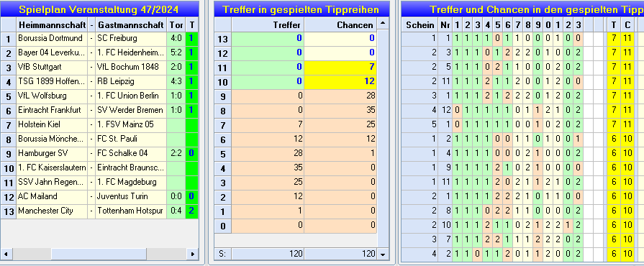
Task: Click the 2:2 score for Hamburger SV
Action: [176, 154]
